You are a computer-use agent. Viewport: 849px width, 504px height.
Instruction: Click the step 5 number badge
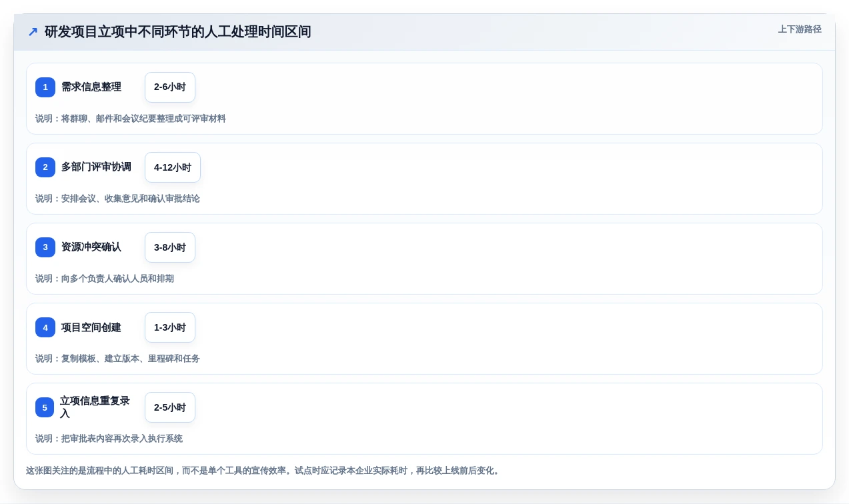45,407
